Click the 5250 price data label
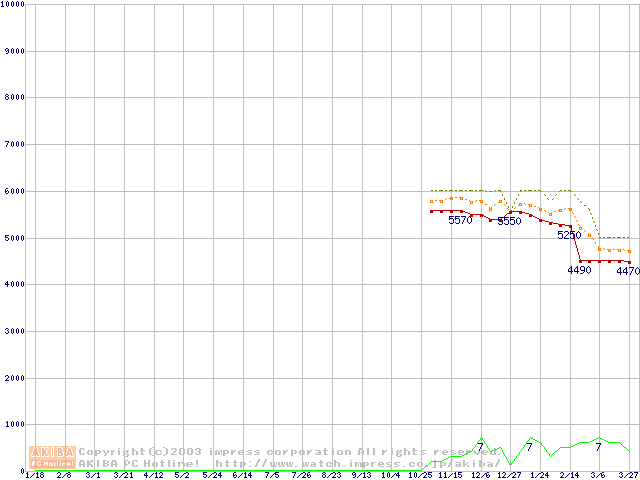This screenshot has height=480, width=640. (x=569, y=235)
